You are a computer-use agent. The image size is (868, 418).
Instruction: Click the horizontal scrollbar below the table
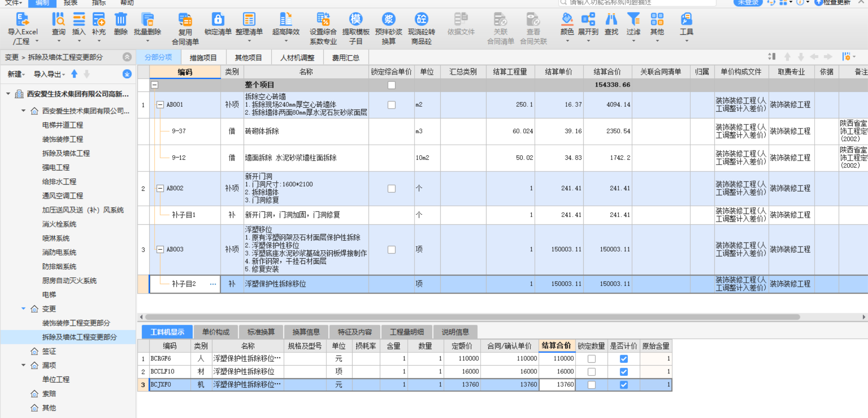coord(472,317)
